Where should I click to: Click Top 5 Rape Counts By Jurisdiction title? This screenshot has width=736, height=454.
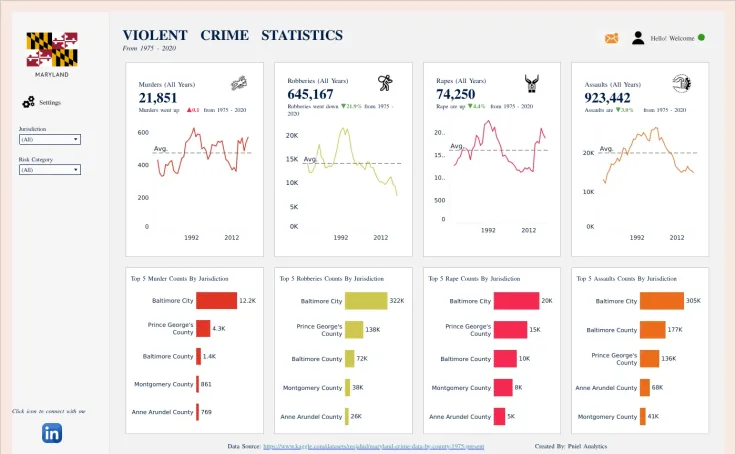pyautogui.click(x=474, y=278)
